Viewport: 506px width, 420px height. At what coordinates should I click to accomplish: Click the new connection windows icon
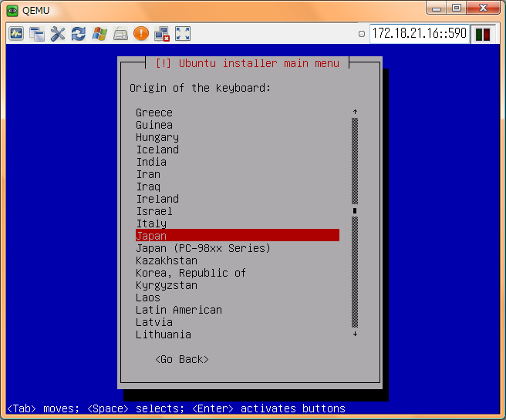(37, 33)
